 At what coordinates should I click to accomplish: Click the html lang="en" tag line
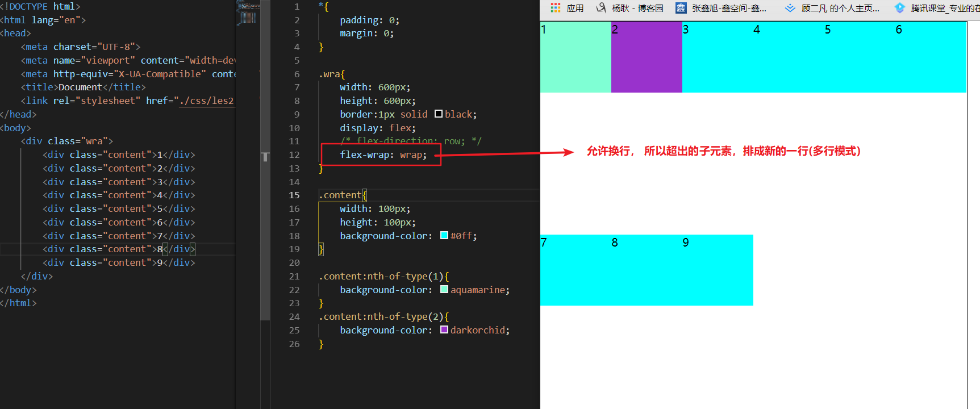pos(43,20)
